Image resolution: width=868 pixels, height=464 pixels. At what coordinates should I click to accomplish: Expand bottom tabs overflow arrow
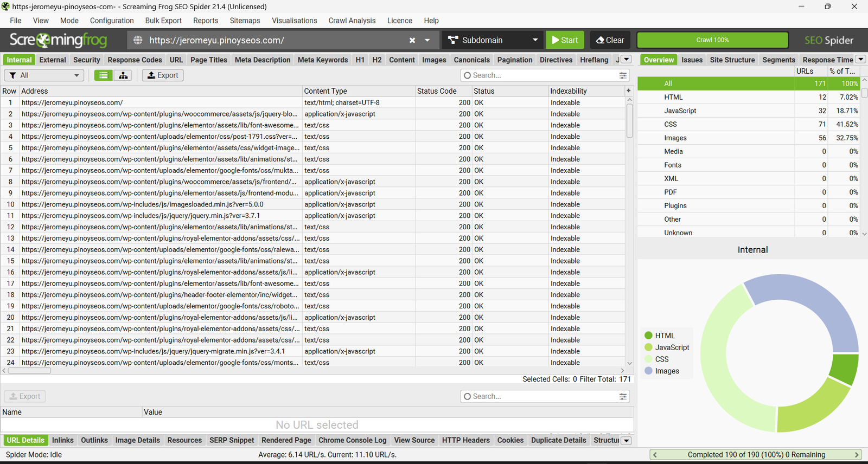(x=627, y=440)
